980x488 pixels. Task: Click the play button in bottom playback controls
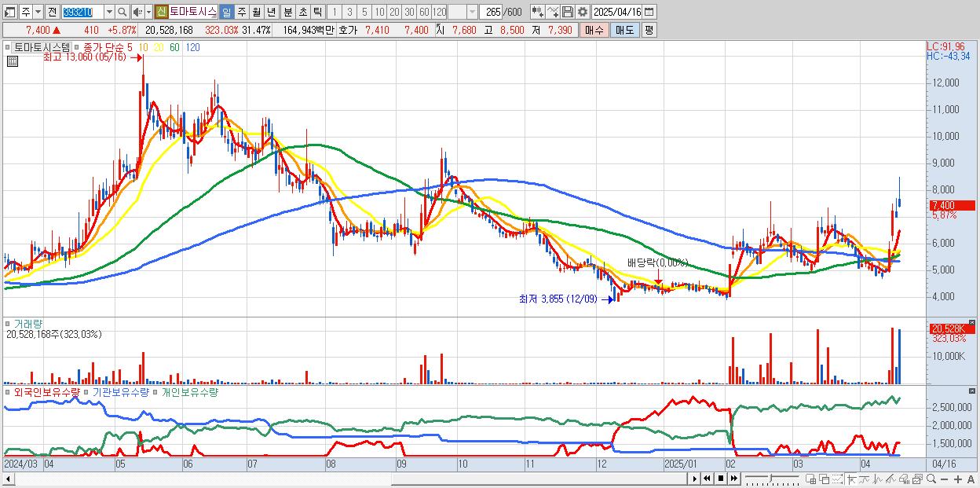pos(695,479)
